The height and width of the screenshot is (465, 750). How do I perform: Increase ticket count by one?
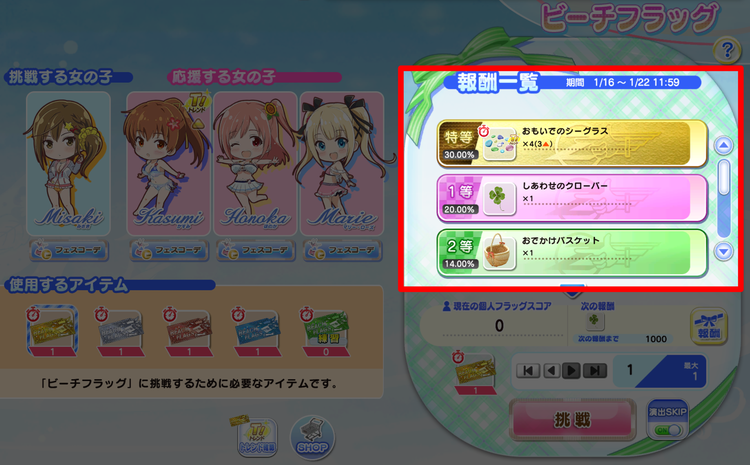coord(571,371)
